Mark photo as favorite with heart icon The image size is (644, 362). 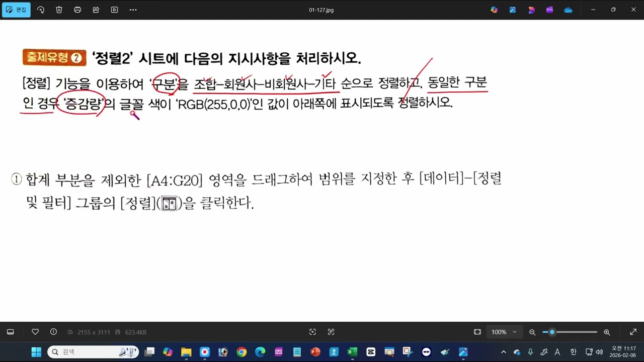35,332
